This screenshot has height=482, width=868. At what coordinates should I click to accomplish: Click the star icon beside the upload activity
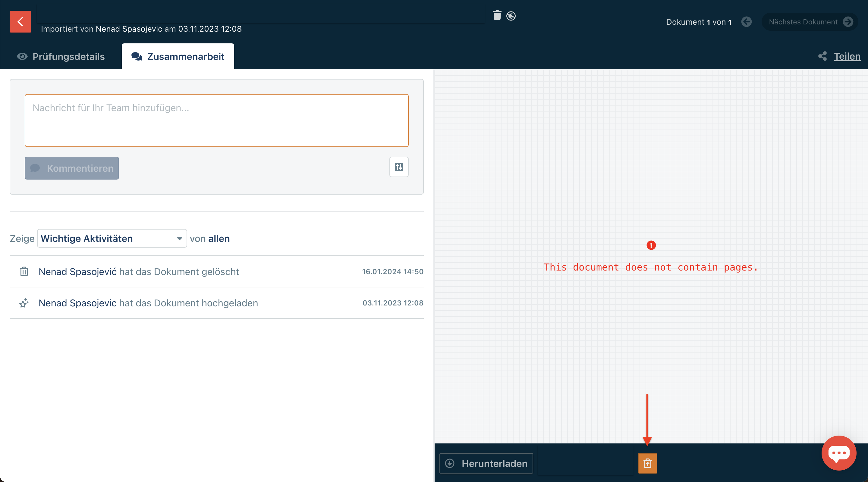pyautogui.click(x=24, y=303)
